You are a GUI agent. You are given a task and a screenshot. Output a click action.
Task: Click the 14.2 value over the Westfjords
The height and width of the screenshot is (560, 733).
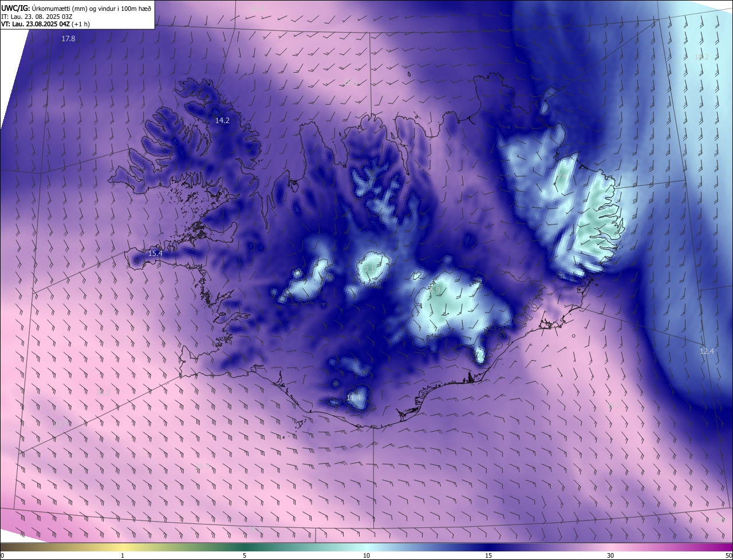[x=222, y=120]
